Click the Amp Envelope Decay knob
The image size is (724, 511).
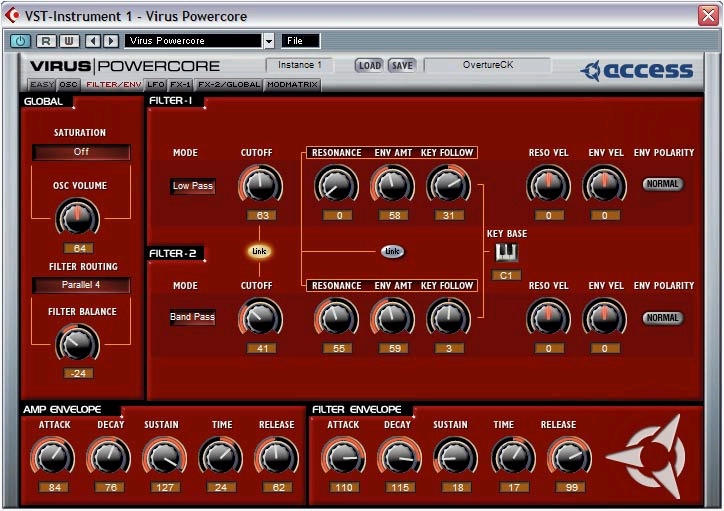tap(109, 457)
